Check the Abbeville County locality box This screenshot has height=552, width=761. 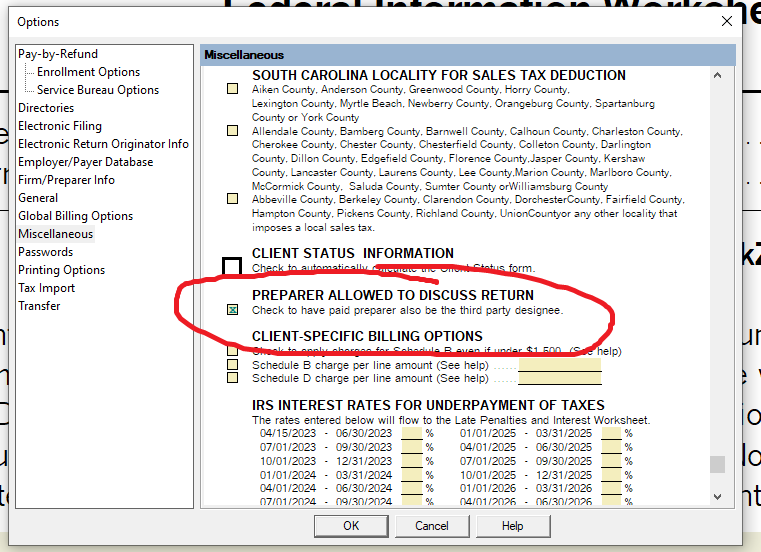[232, 198]
